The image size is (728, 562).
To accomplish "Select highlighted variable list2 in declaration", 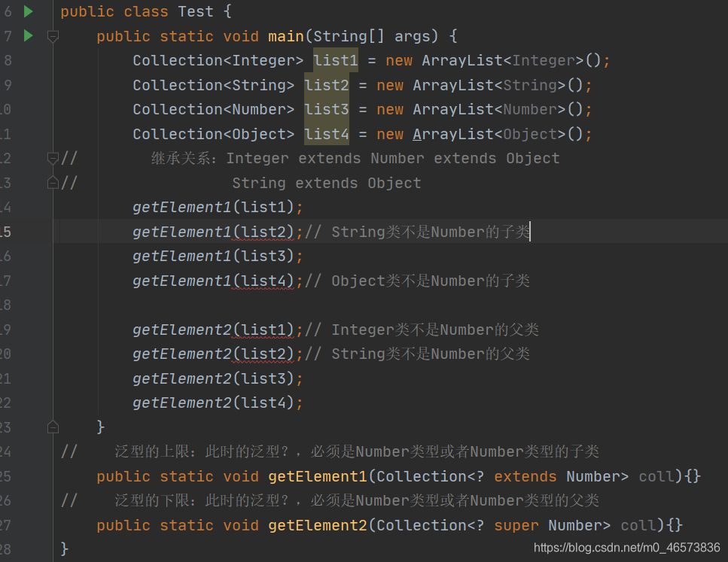I will click(327, 85).
